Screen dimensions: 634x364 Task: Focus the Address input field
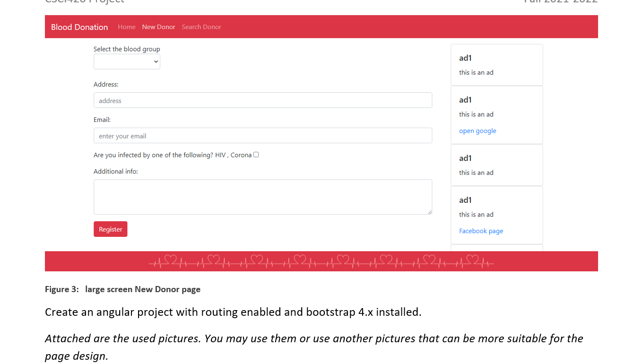(263, 100)
